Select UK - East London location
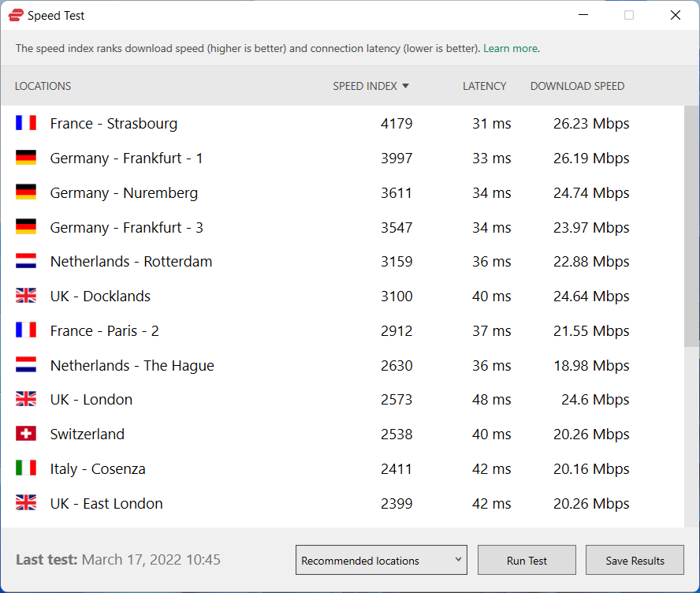Image resolution: width=700 pixels, height=593 pixels. [x=106, y=503]
